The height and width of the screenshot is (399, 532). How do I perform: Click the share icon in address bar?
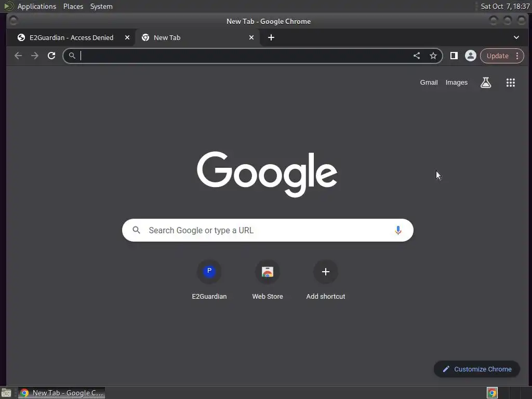pyautogui.click(x=417, y=56)
